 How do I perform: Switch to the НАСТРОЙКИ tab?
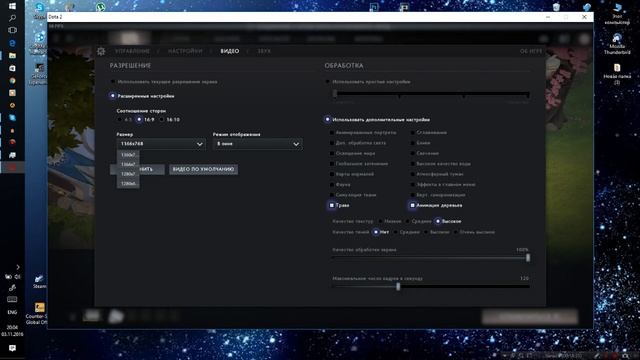[185, 51]
